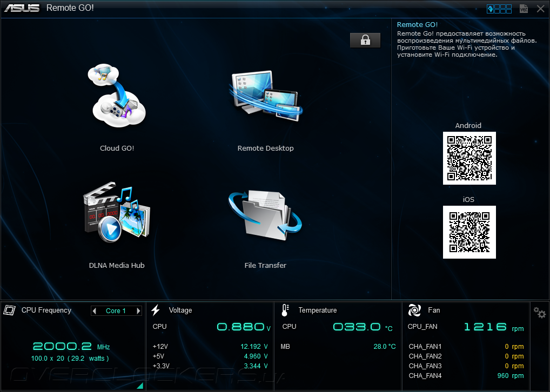
Task: Expand the CPU Frequency panel corner triangle
Action: (140, 386)
